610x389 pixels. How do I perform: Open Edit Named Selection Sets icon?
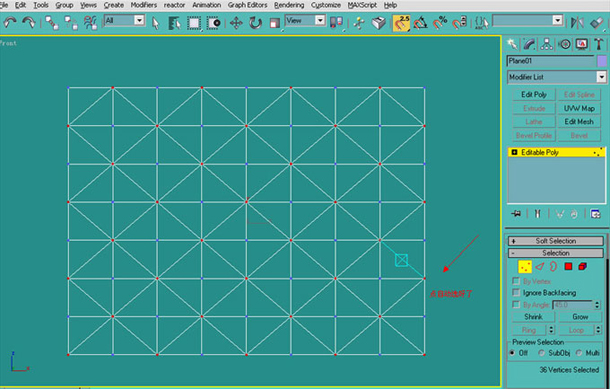pos(482,23)
